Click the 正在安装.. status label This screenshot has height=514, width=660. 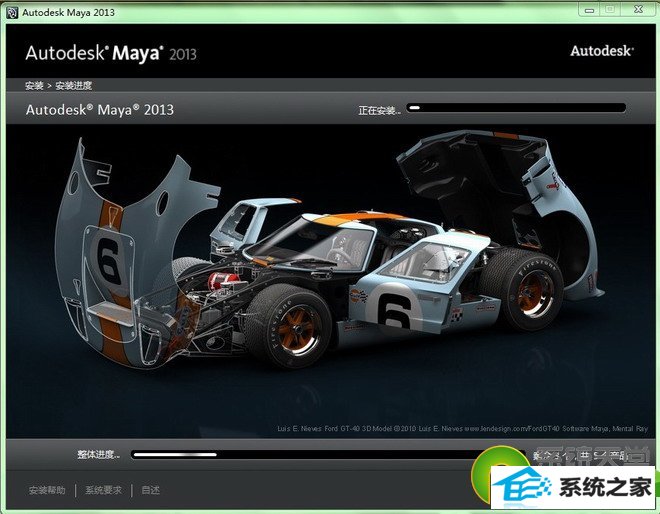pyautogui.click(x=379, y=110)
